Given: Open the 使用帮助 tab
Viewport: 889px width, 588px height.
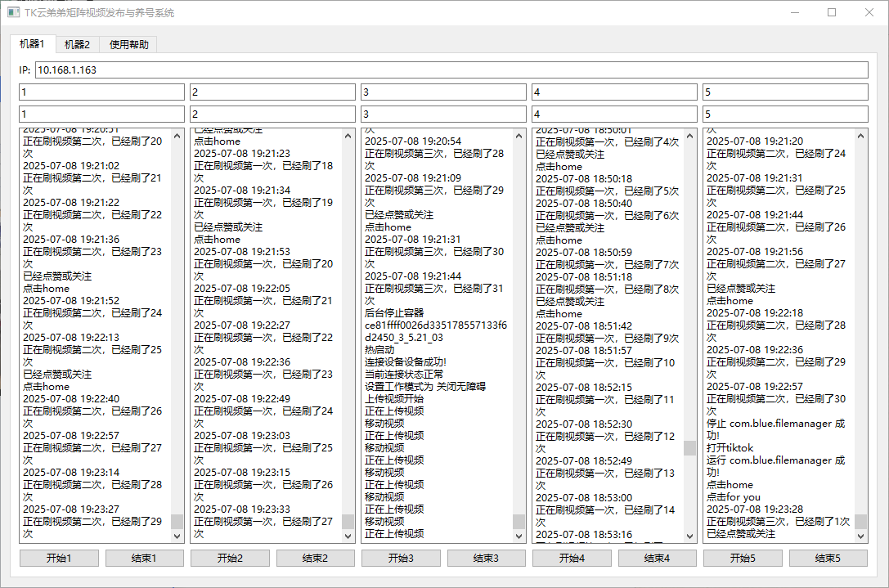Looking at the screenshot, I should (128, 44).
